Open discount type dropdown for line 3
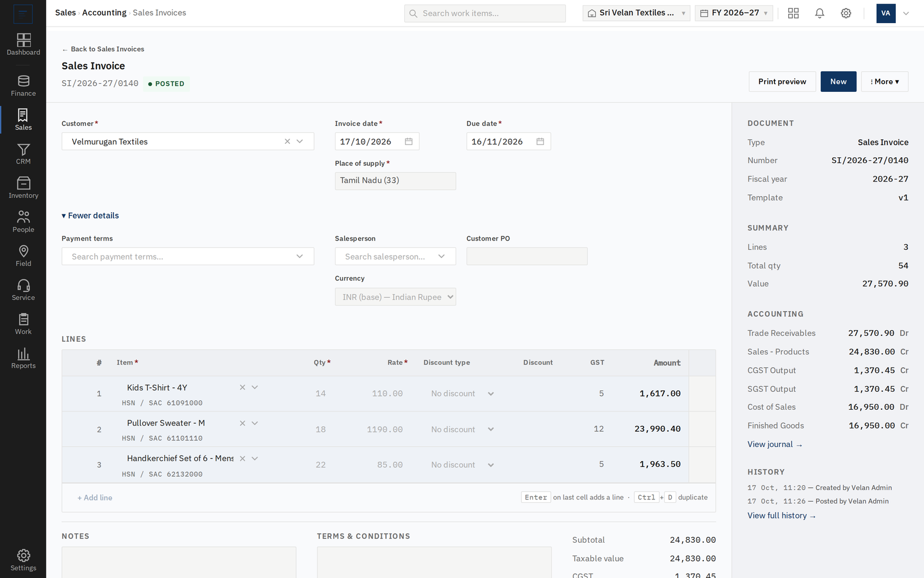The height and width of the screenshot is (578, 924). pyautogui.click(x=463, y=465)
